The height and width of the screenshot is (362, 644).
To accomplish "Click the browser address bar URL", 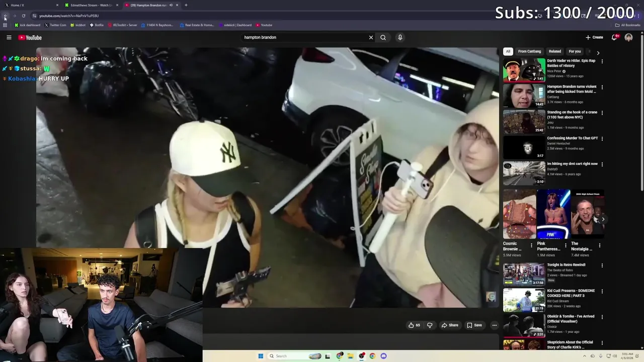I will coord(69,16).
